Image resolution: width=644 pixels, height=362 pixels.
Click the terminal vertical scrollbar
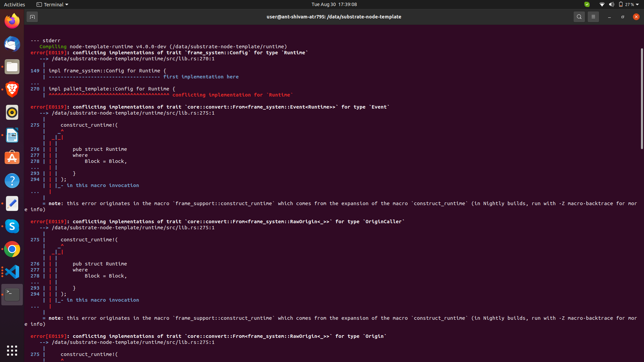tap(642, 99)
